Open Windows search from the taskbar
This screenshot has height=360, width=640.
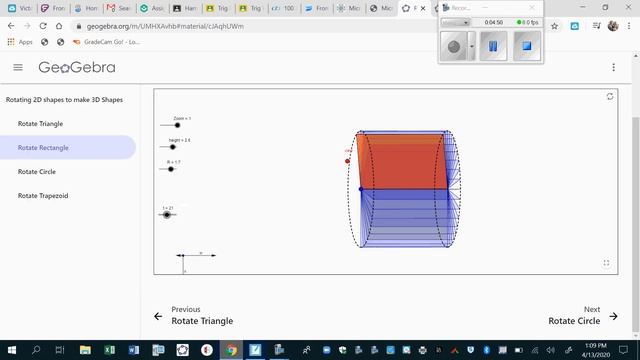click(x=36, y=350)
